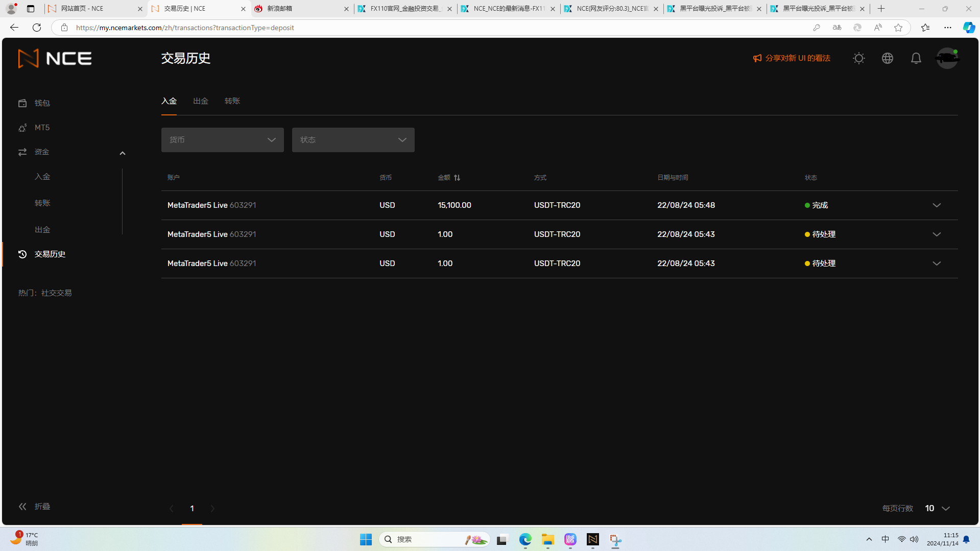Go to next page arrow
This screenshot has height=551, width=980.
pyautogui.click(x=212, y=509)
